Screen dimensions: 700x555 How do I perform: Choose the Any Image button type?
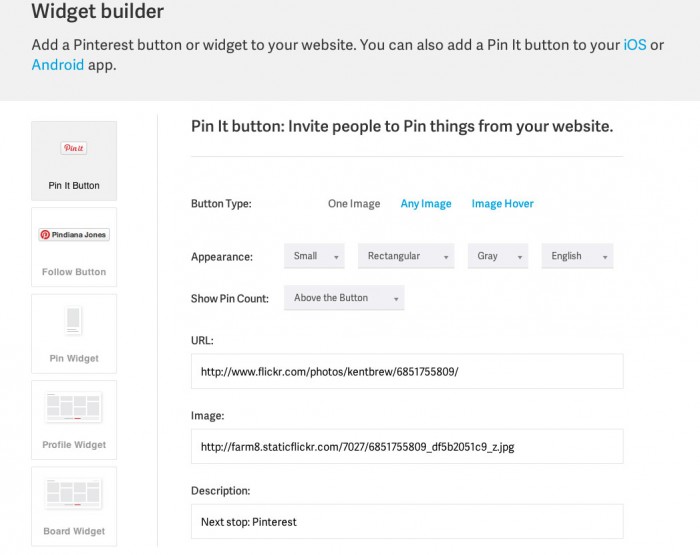coord(426,204)
